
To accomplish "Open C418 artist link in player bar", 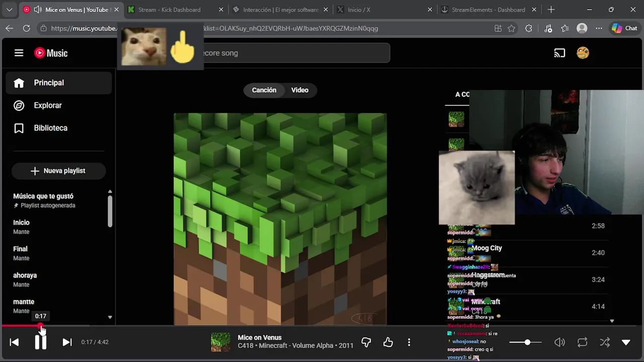I will pos(245,346).
